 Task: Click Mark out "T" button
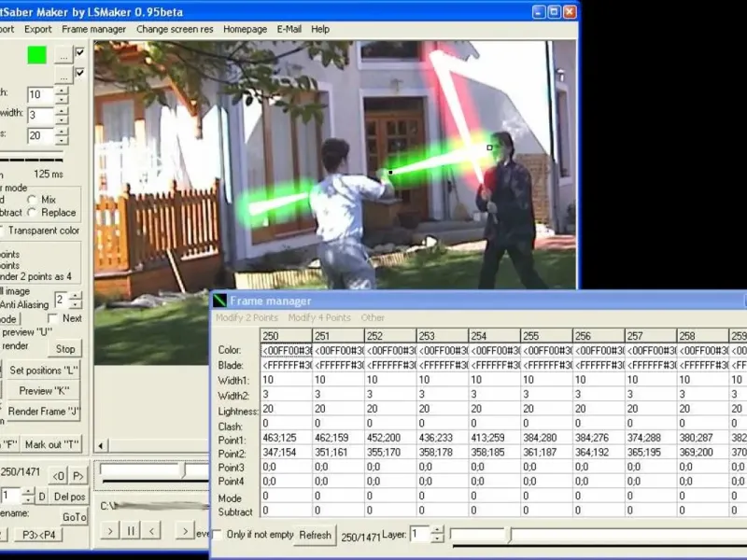pos(52,444)
